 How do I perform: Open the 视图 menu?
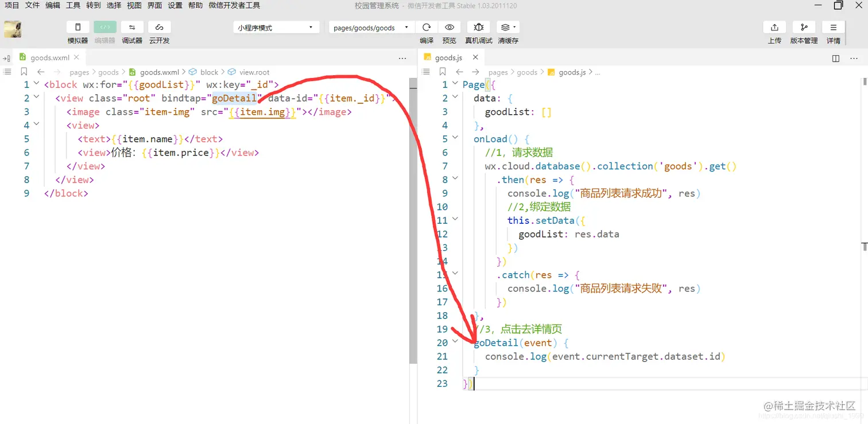pos(134,5)
